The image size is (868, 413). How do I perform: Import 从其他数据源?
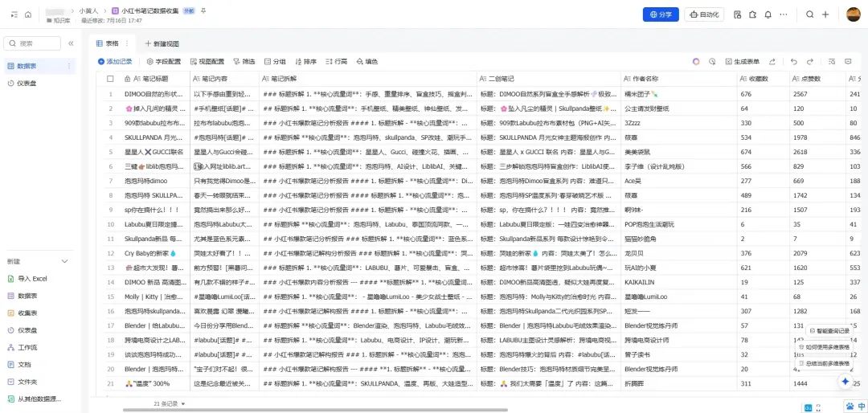pos(35,399)
